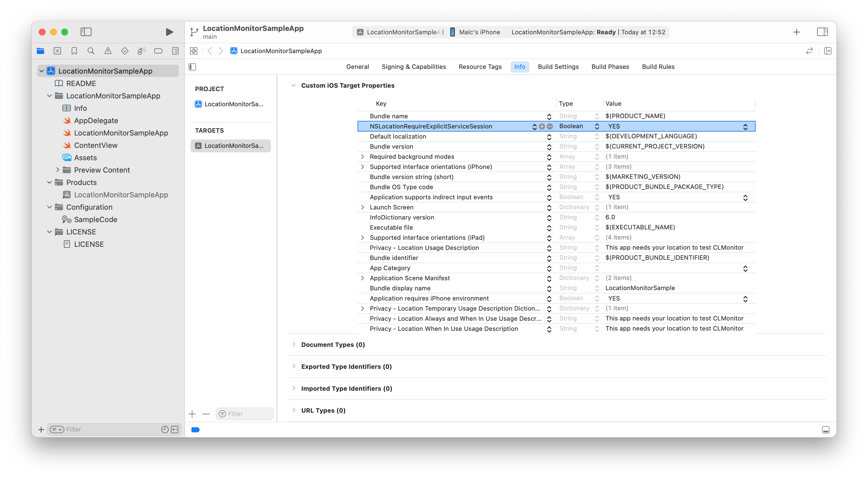Open the Resource Tags tab

[480, 67]
